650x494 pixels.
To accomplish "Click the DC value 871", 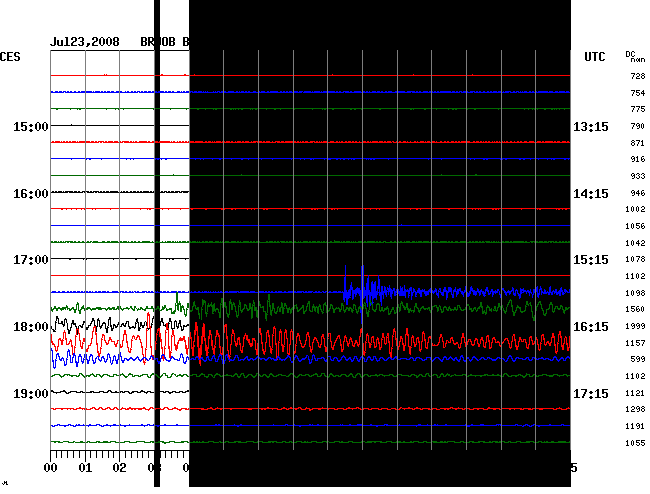I will 638,143.
